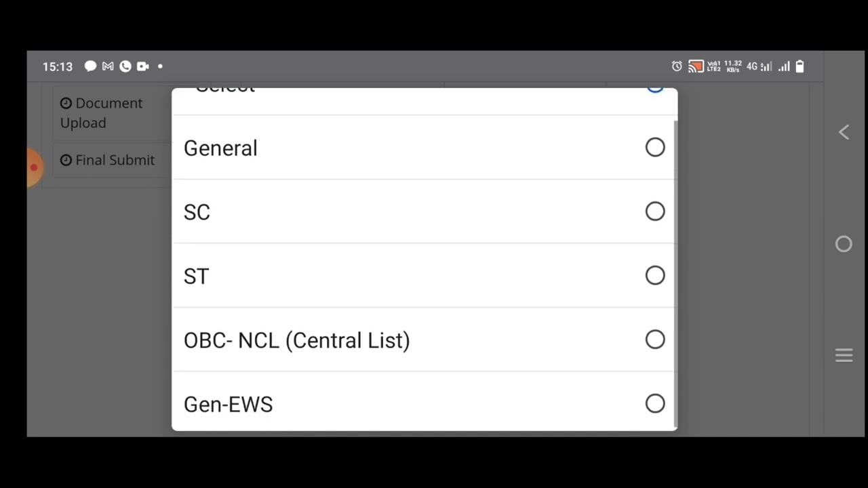This screenshot has width=868, height=488.
Task: Choose the ST radio option
Action: (x=654, y=276)
